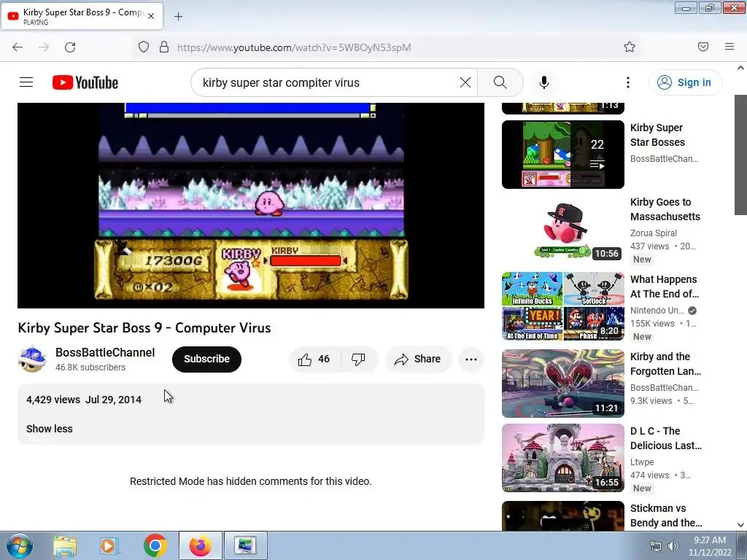Dislike the video with thumbs down
The width and height of the screenshot is (747, 560).
tap(359, 359)
